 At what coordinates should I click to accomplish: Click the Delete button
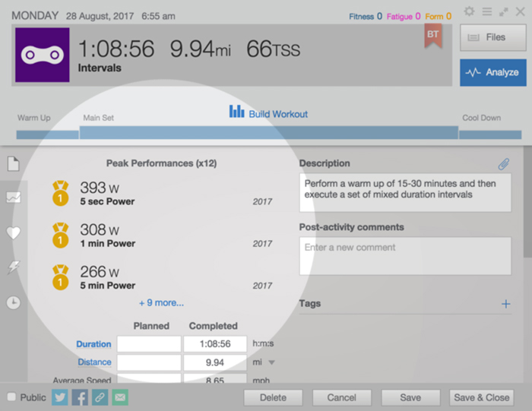coord(273,397)
